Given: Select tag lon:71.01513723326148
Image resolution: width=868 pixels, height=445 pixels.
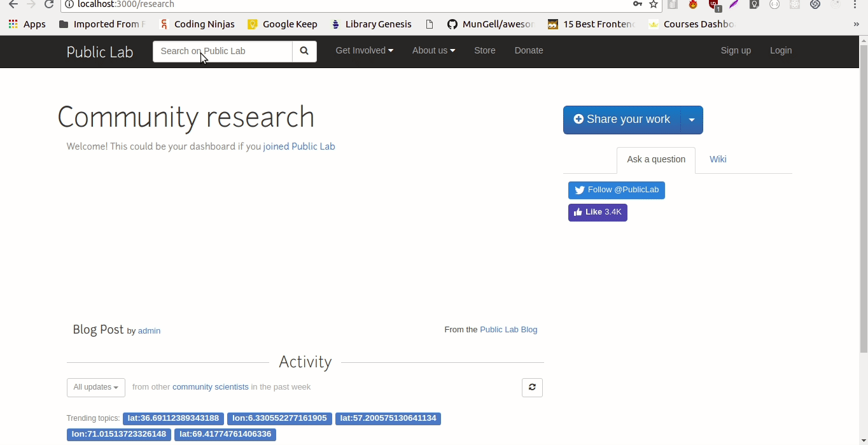Looking at the screenshot, I should [x=119, y=435].
